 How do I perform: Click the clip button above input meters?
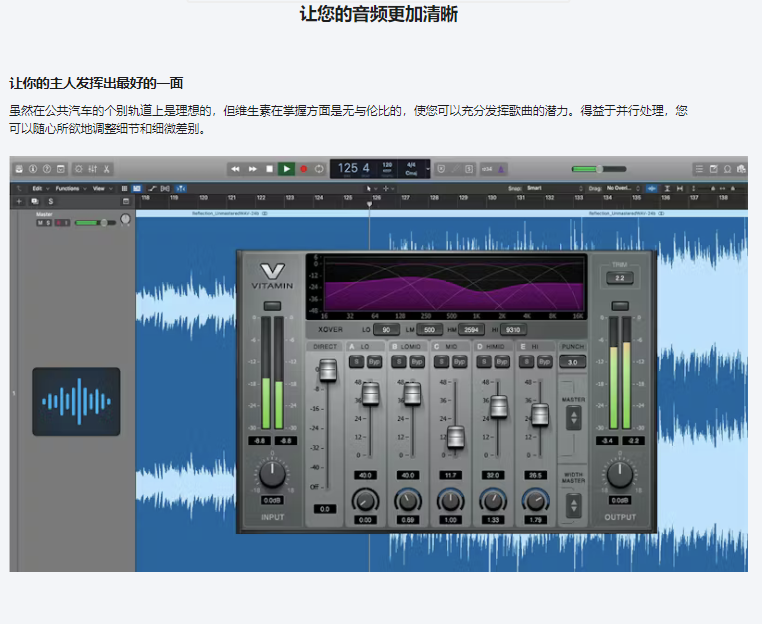tap(272, 306)
